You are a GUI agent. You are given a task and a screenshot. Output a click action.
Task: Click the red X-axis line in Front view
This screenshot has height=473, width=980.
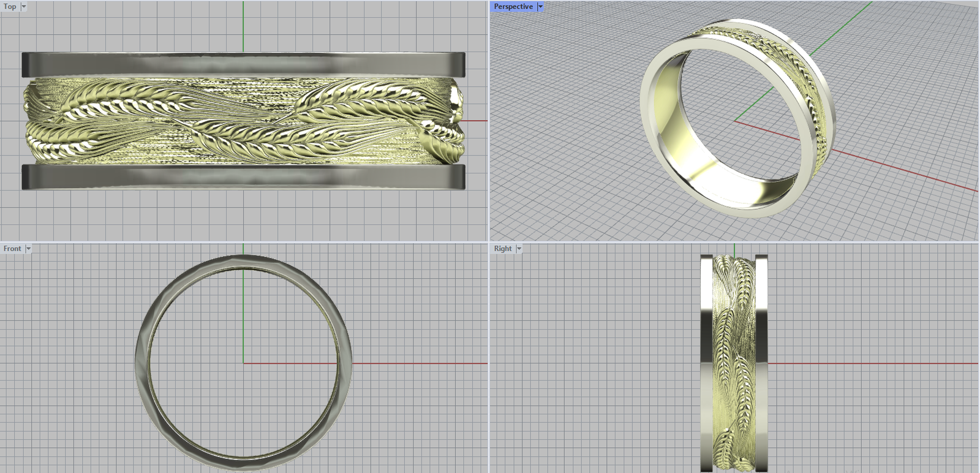pos(417,363)
